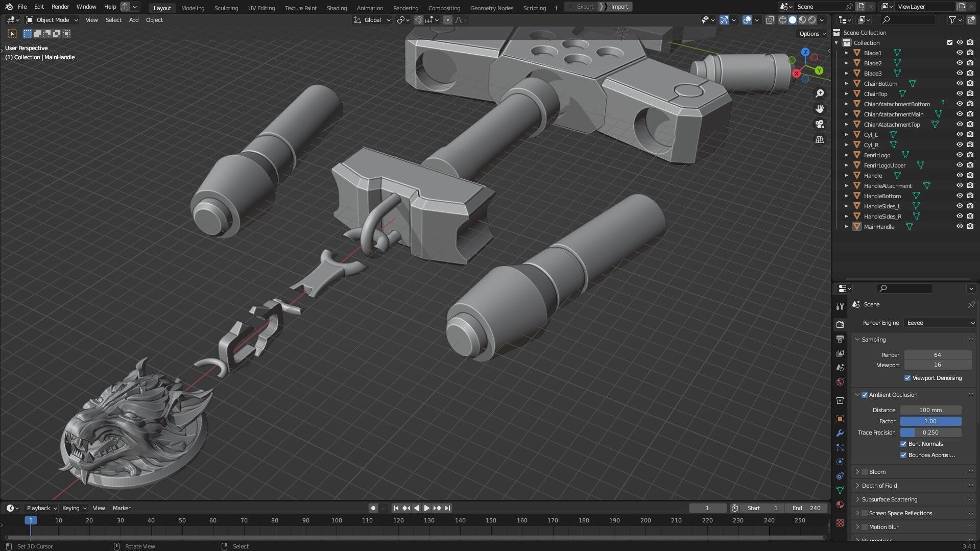980x551 pixels.
Task: Click the pan view hand icon
Action: [820, 109]
